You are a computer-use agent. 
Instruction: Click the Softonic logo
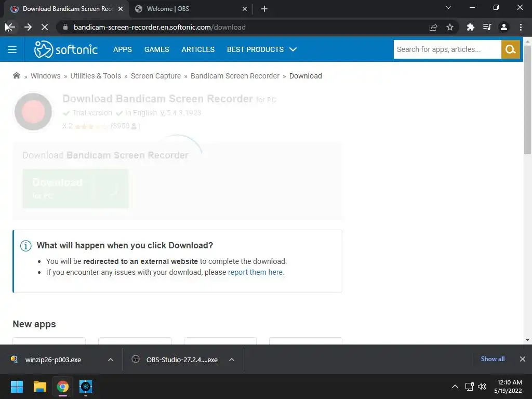(66, 49)
